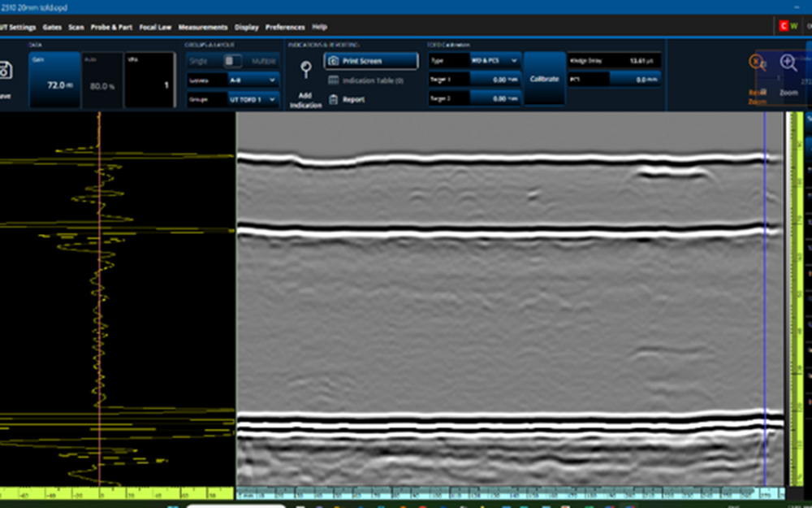Click the Save disk icon
The width and height of the screenshot is (812, 508).
click(x=5, y=72)
